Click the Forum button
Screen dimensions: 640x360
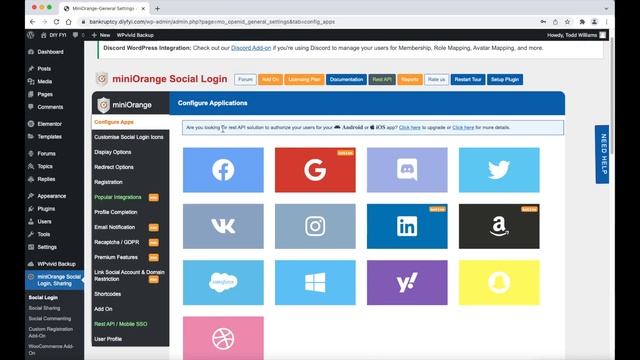[x=245, y=80]
